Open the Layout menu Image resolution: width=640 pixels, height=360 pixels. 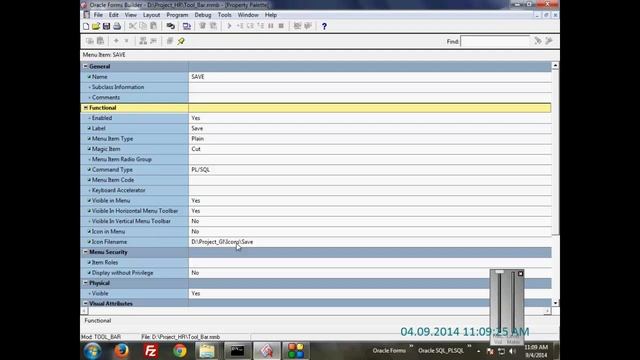pyautogui.click(x=151, y=15)
